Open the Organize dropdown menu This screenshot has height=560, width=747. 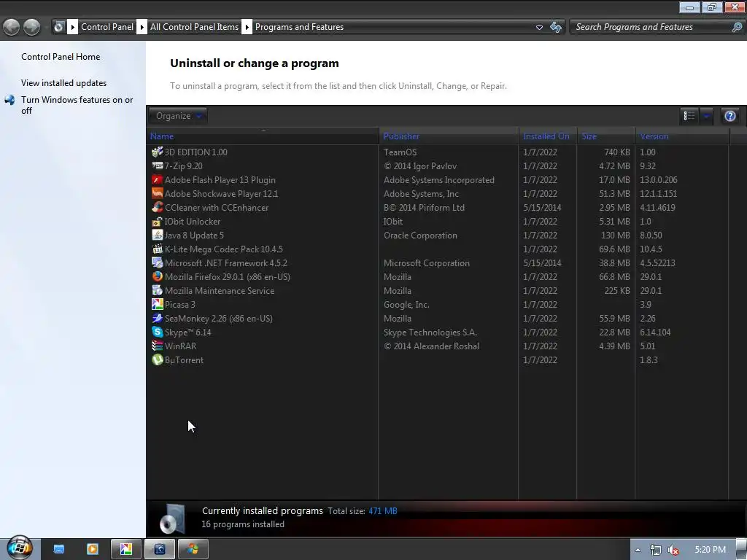coord(178,116)
